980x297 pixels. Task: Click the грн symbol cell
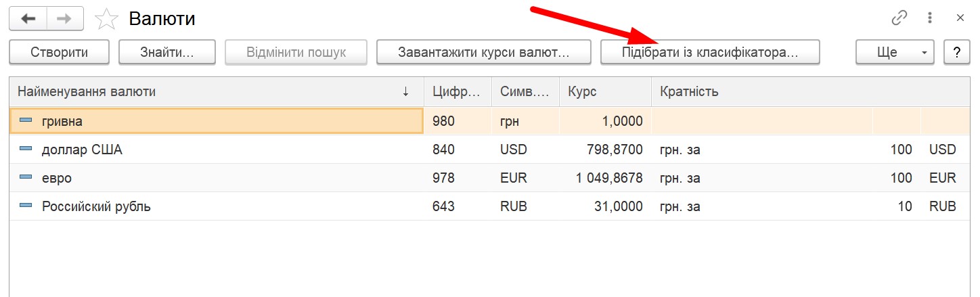[x=510, y=122]
